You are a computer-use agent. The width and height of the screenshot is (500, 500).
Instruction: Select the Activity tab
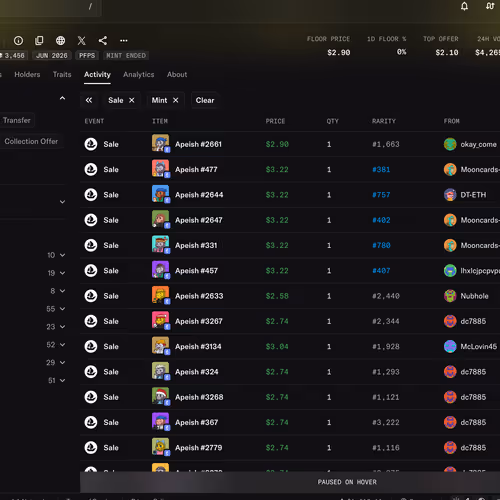pyautogui.click(x=97, y=74)
